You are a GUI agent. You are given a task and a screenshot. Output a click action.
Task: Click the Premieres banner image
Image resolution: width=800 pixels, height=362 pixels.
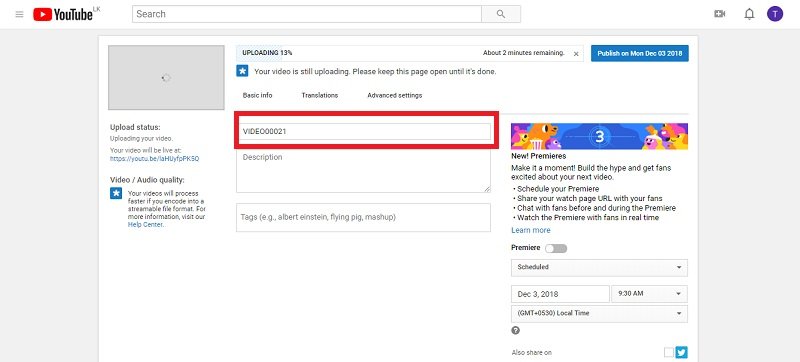pyautogui.click(x=599, y=136)
